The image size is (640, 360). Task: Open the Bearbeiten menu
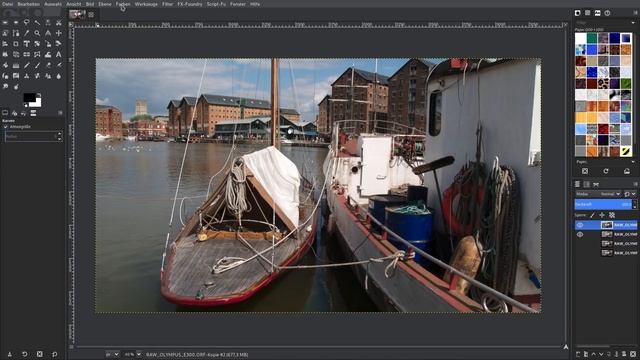29,4
